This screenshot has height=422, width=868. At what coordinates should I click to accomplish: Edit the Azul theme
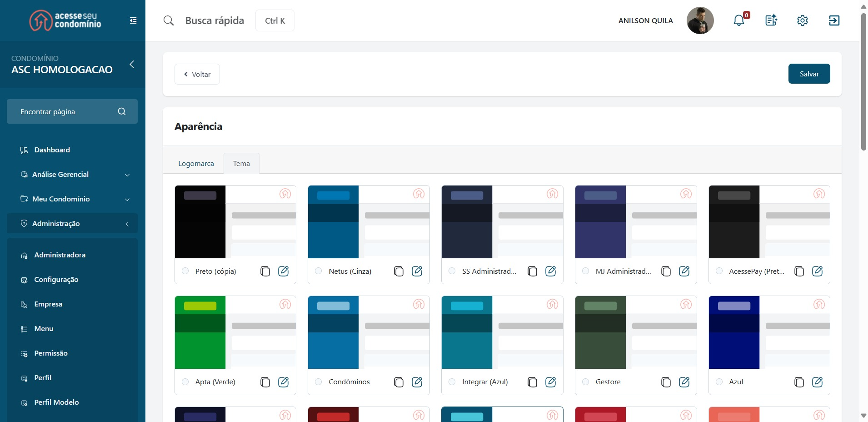[x=817, y=382]
